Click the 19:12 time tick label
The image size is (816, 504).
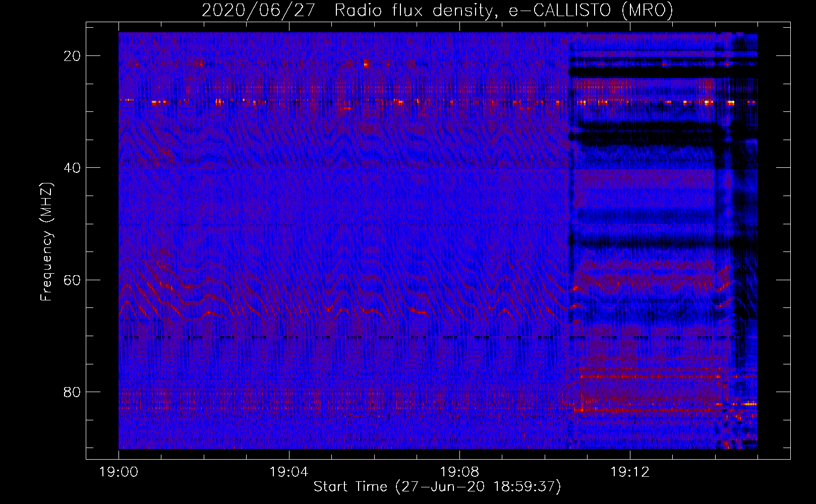[x=630, y=472]
